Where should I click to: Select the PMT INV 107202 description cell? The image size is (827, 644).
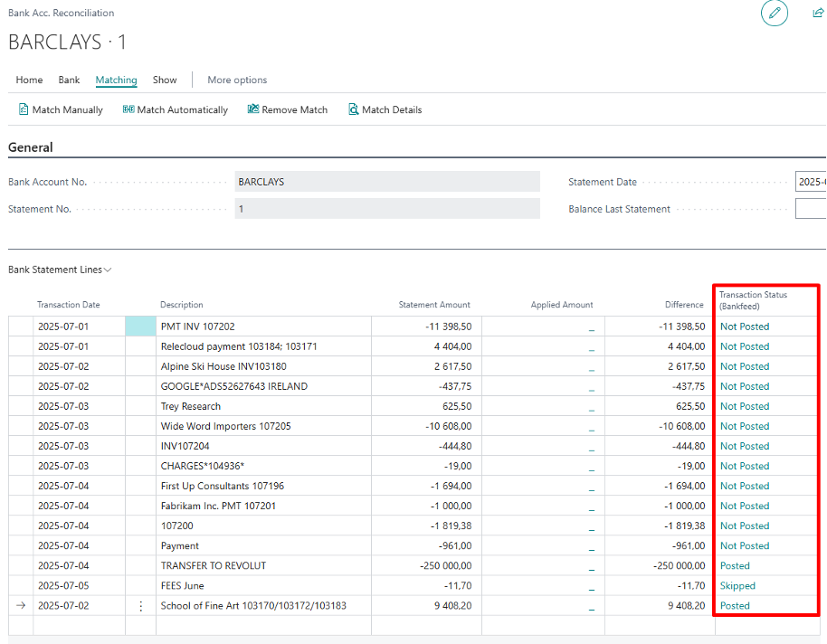coord(263,327)
